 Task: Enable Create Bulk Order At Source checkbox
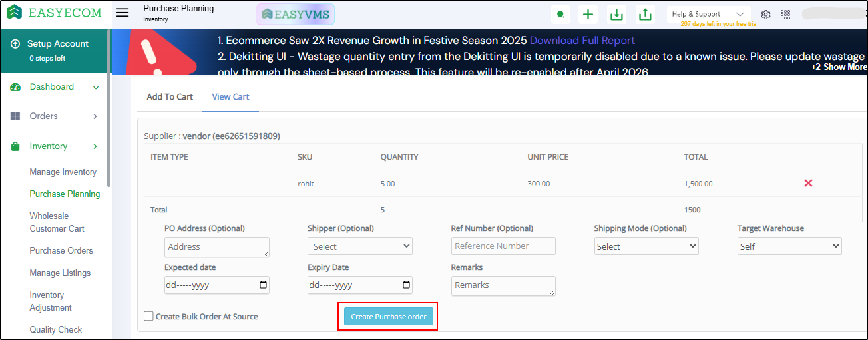point(148,317)
